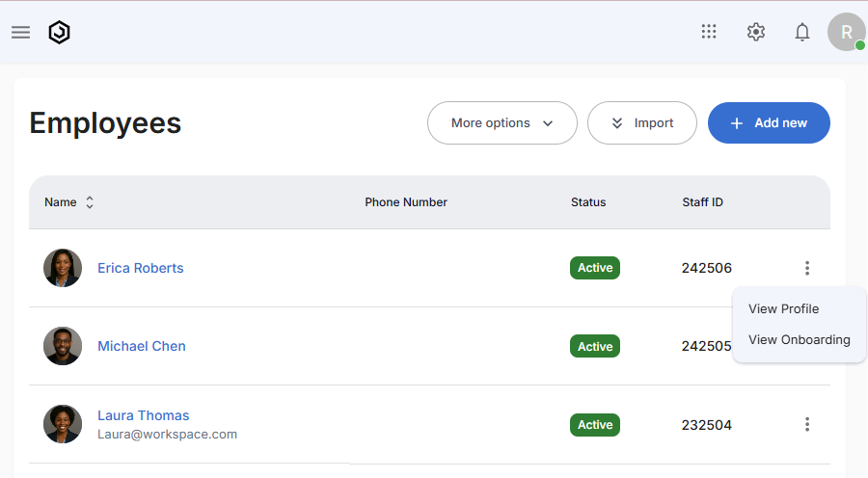Open Michael Chen's profile link

coord(142,346)
